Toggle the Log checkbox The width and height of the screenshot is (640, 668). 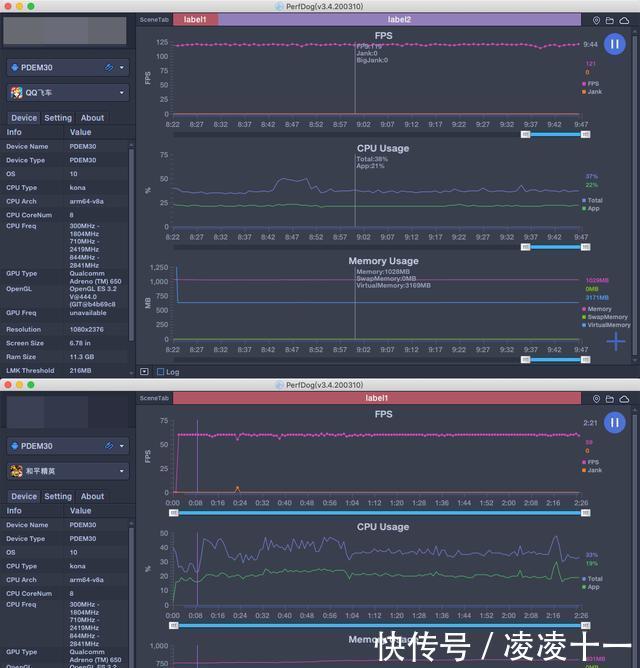[x=161, y=371]
